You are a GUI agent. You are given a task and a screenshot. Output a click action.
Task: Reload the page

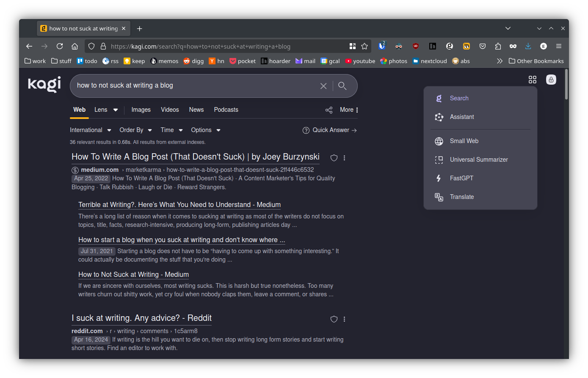(60, 46)
